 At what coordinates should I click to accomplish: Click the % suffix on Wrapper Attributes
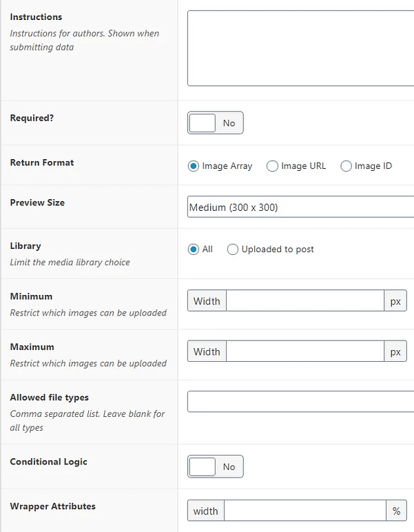396,511
